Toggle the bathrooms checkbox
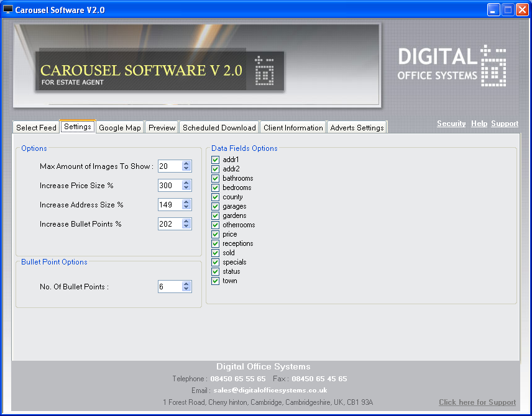The height and width of the screenshot is (416, 532). pos(215,178)
